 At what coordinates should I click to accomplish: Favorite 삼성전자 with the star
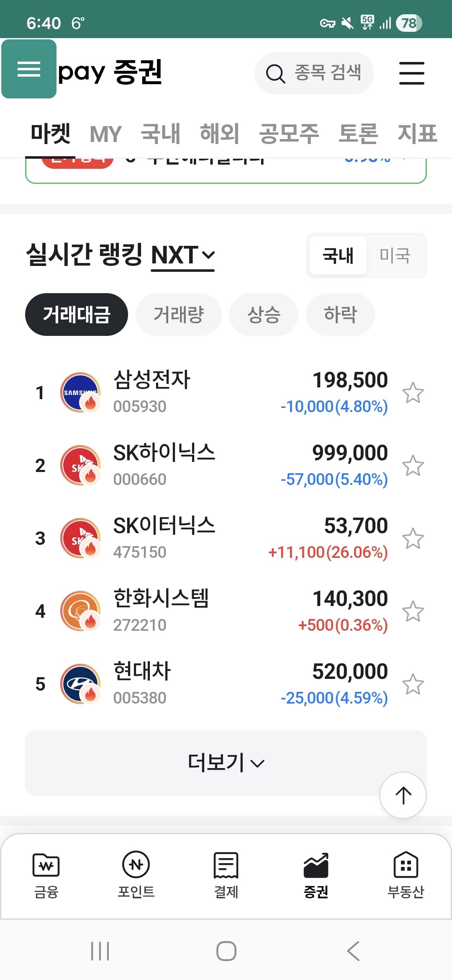click(x=413, y=393)
